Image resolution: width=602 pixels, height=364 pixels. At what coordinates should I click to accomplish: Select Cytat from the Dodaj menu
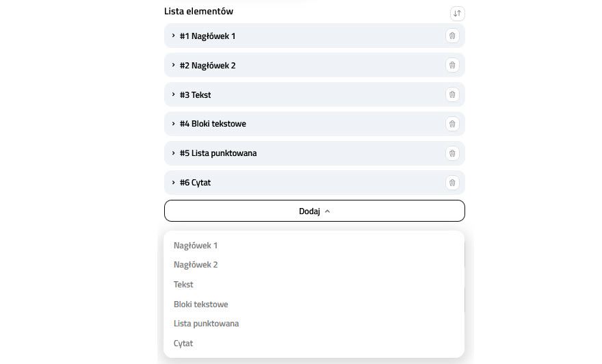(183, 343)
